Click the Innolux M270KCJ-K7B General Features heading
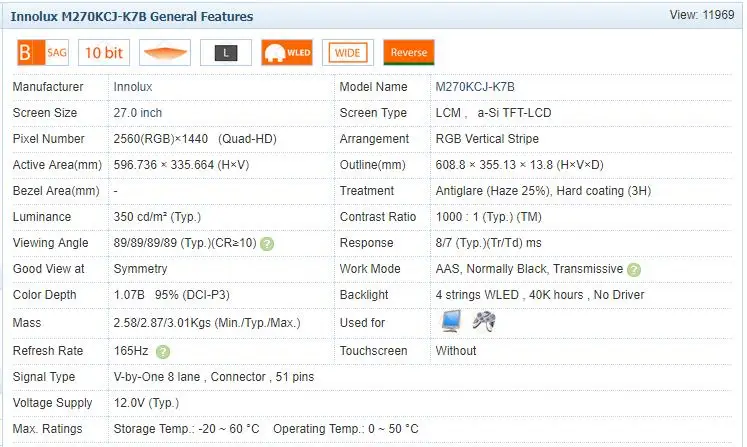The width and height of the screenshot is (747, 447). 132,17
